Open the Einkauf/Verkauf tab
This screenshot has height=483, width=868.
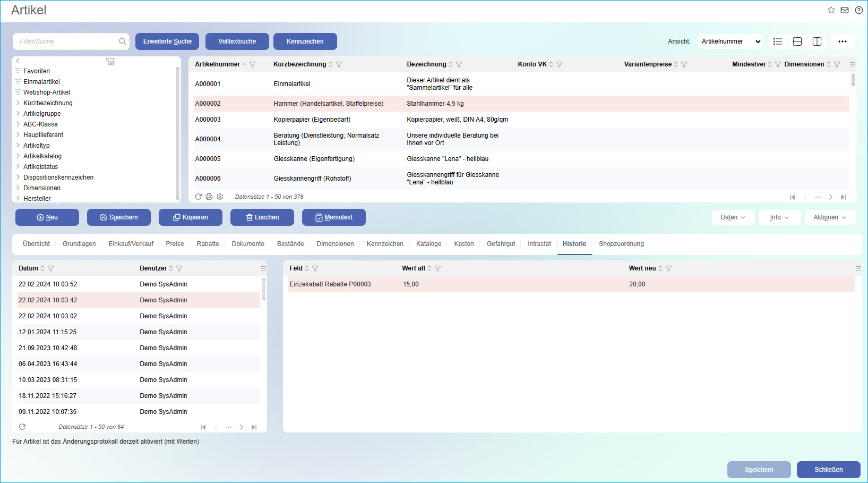(x=131, y=244)
